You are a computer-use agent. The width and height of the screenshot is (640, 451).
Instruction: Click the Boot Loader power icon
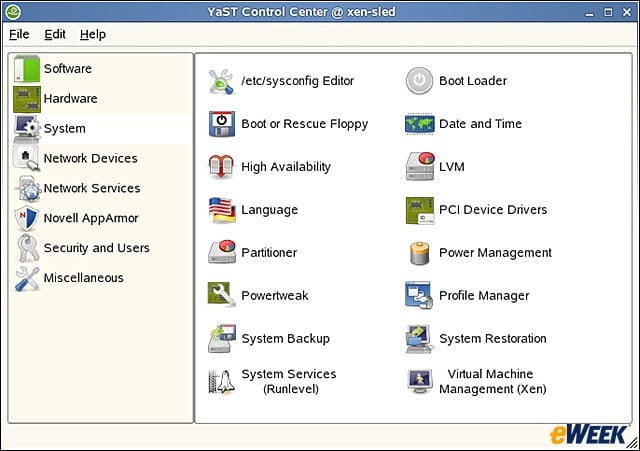(419, 81)
